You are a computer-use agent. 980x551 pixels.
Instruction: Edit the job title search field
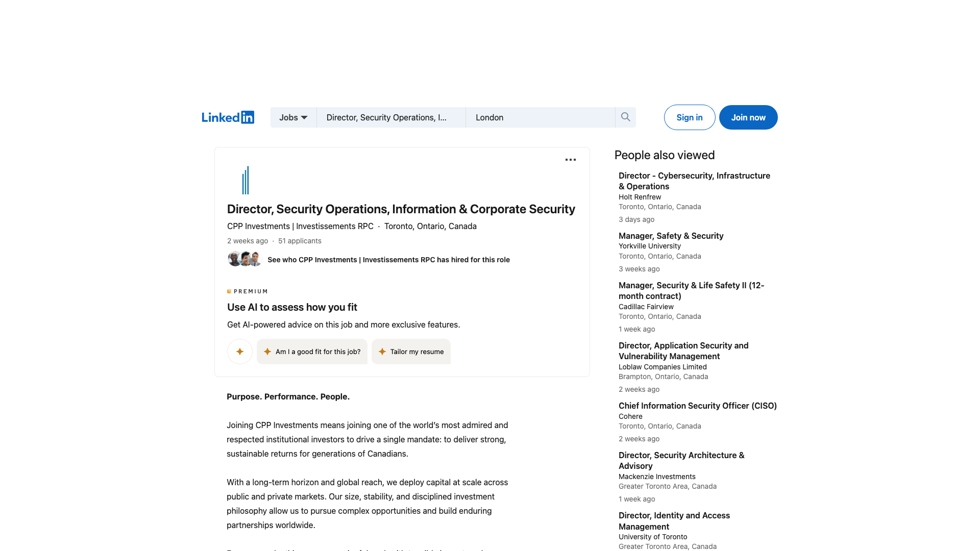coord(391,117)
